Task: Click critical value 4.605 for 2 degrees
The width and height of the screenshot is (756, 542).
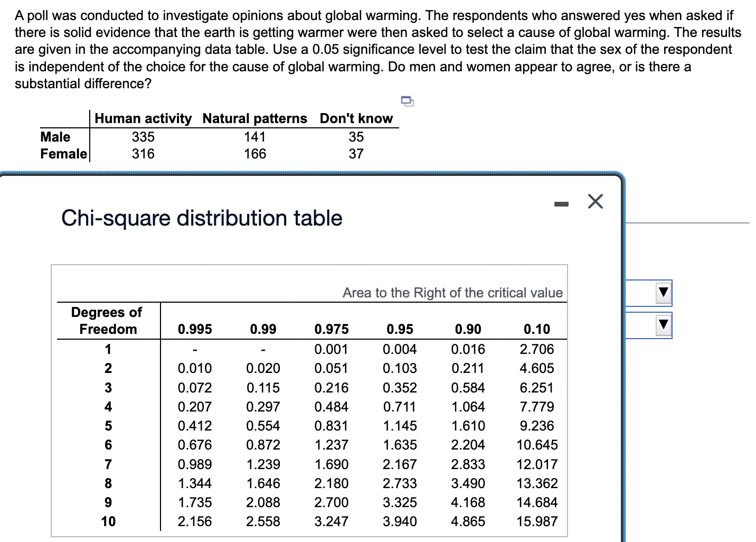Action: [x=537, y=368]
